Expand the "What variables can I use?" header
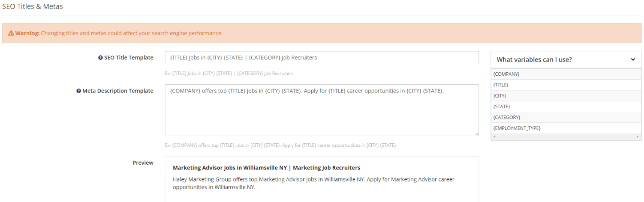Screen dimensions: 644x202 coord(566,60)
